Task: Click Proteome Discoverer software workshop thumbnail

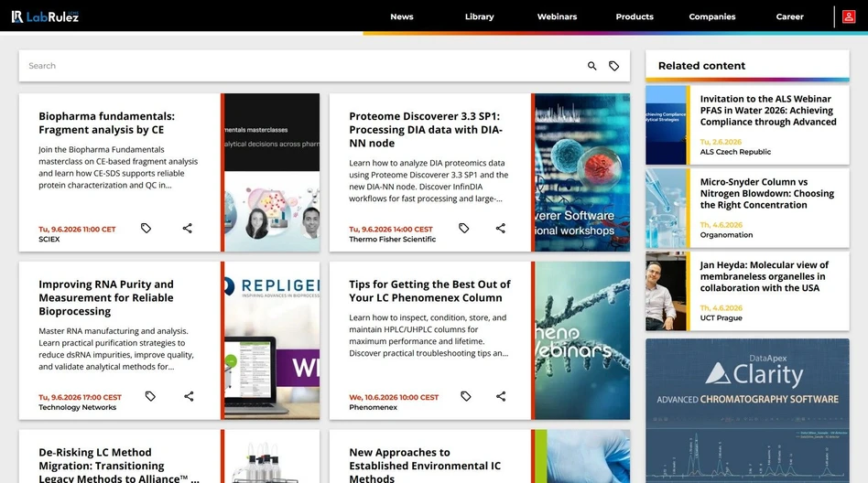Action: click(582, 173)
